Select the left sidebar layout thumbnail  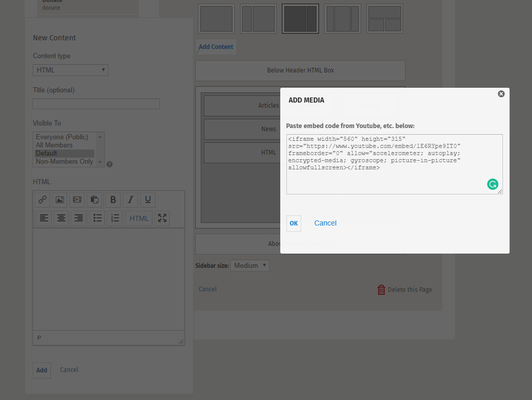click(x=258, y=19)
